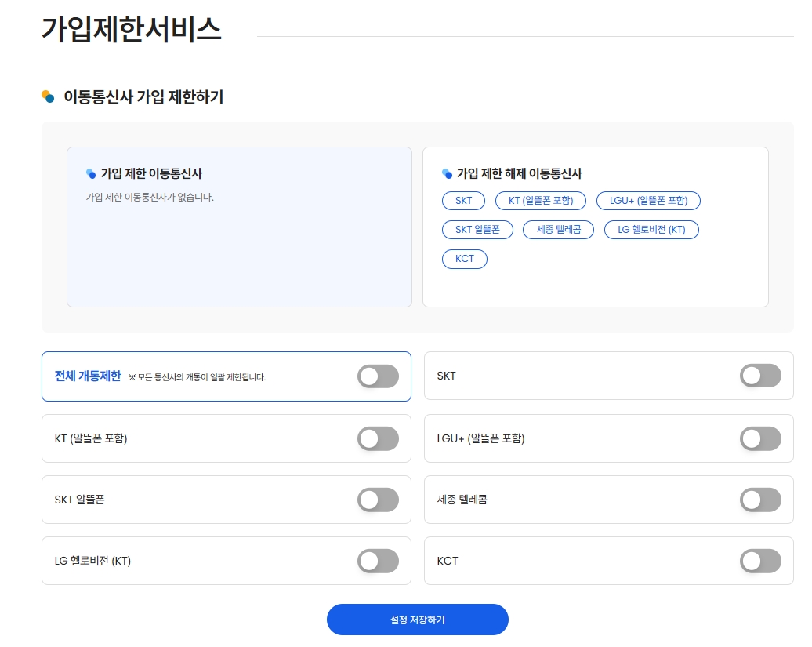Select the KCT chip
812x647 pixels.
tap(464, 259)
